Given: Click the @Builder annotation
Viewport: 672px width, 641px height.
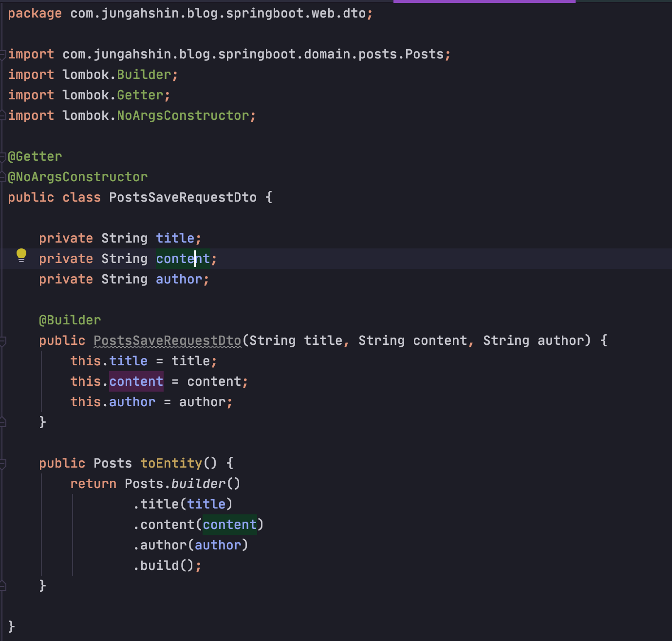Looking at the screenshot, I should point(70,320).
